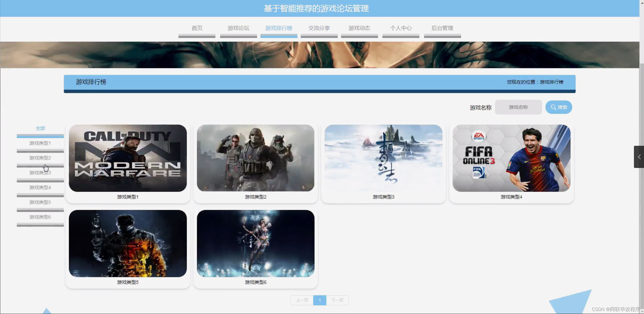Open the Call of Duty Modern Warfare thumbnail
The height and width of the screenshot is (314, 644).
pyautogui.click(x=128, y=158)
